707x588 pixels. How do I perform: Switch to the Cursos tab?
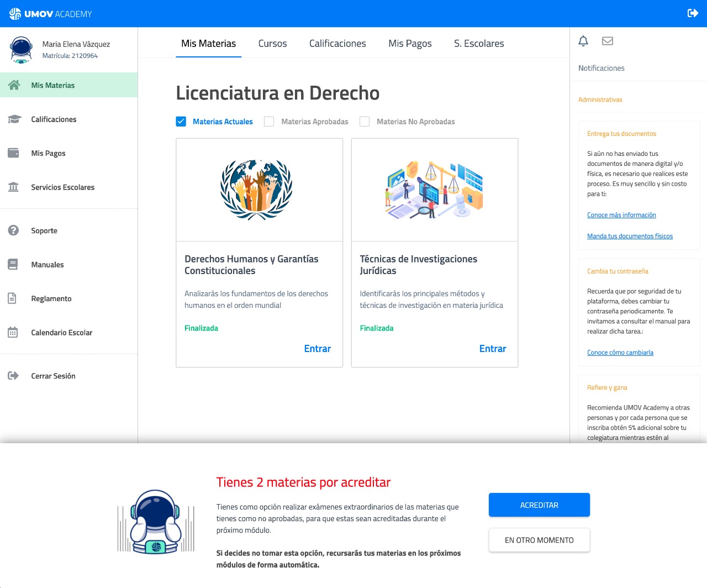[272, 43]
